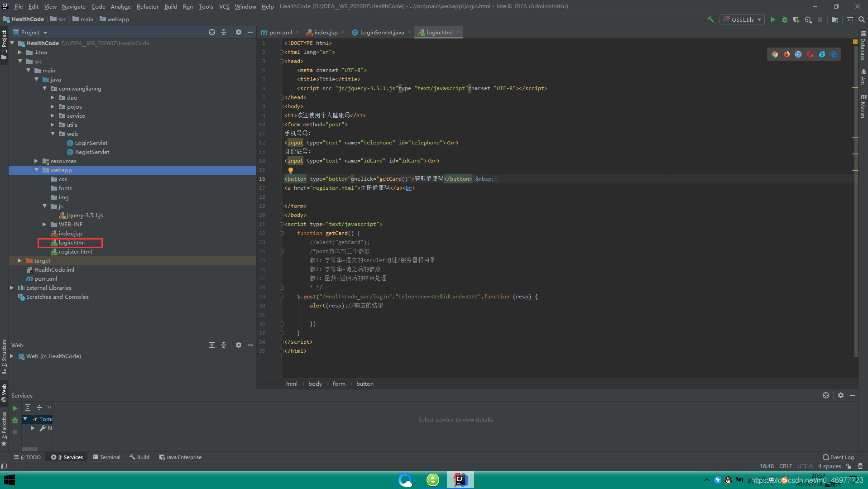
Task: Click the Run with Profiler icon
Action: click(x=808, y=19)
